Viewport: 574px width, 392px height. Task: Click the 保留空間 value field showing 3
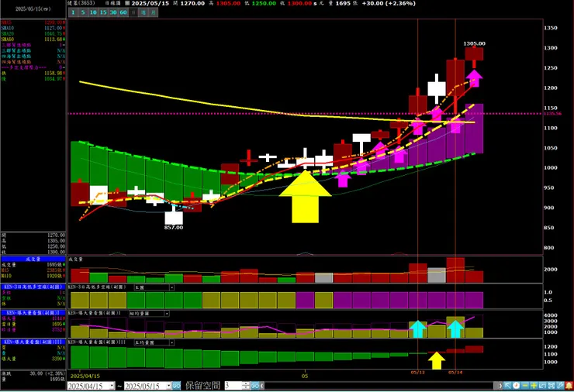[x=233, y=386]
